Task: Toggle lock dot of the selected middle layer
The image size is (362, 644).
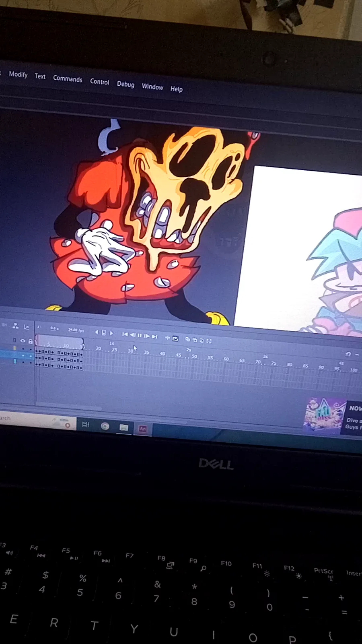Action: point(31,356)
